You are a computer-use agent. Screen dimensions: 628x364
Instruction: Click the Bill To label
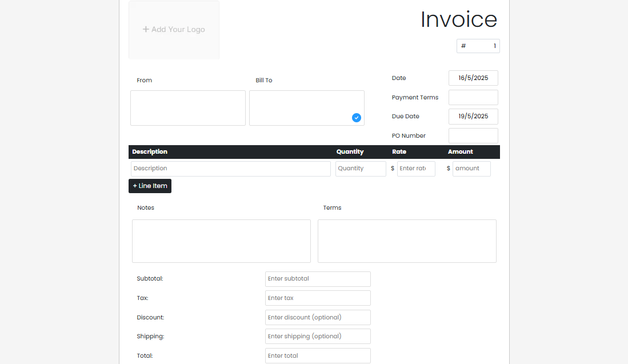tap(264, 81)
